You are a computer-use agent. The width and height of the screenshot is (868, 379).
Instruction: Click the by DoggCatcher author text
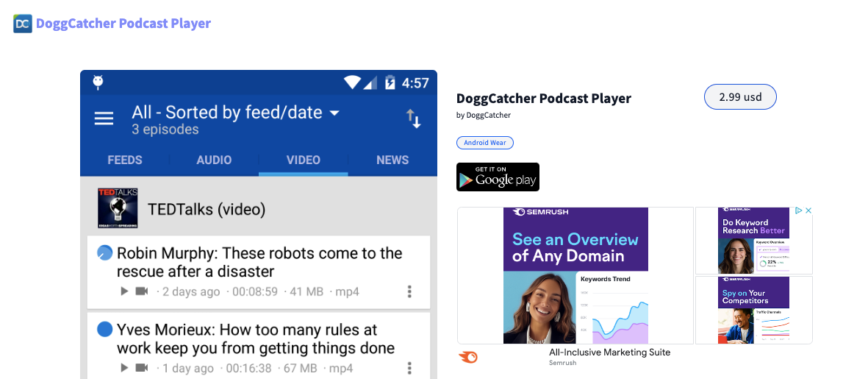tap(484, 116)
